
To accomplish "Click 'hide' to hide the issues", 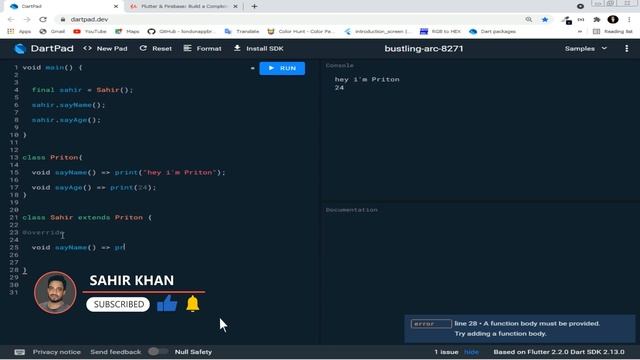I will pyautogui.click(x=471, y=352).
